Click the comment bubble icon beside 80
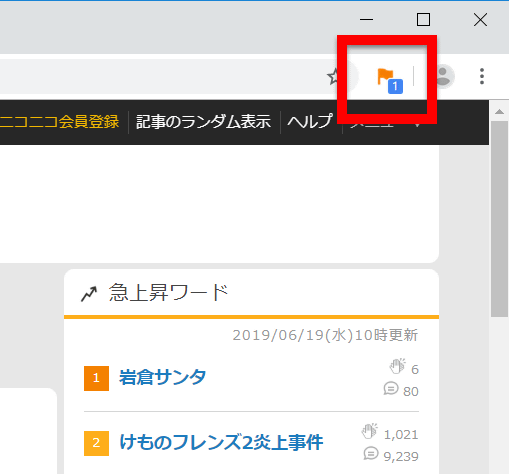The height and width of the screenshot is (474, 509). coord(391,388)
